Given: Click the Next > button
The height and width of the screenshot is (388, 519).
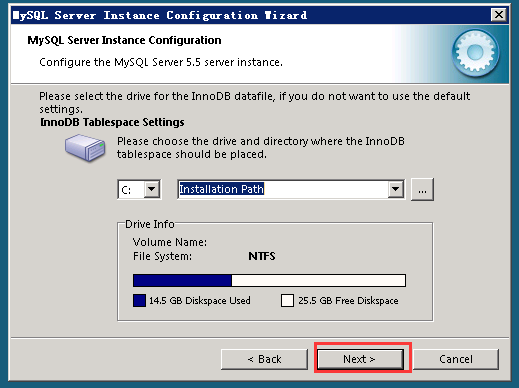Looking at the screenshot, I should 360,359.
